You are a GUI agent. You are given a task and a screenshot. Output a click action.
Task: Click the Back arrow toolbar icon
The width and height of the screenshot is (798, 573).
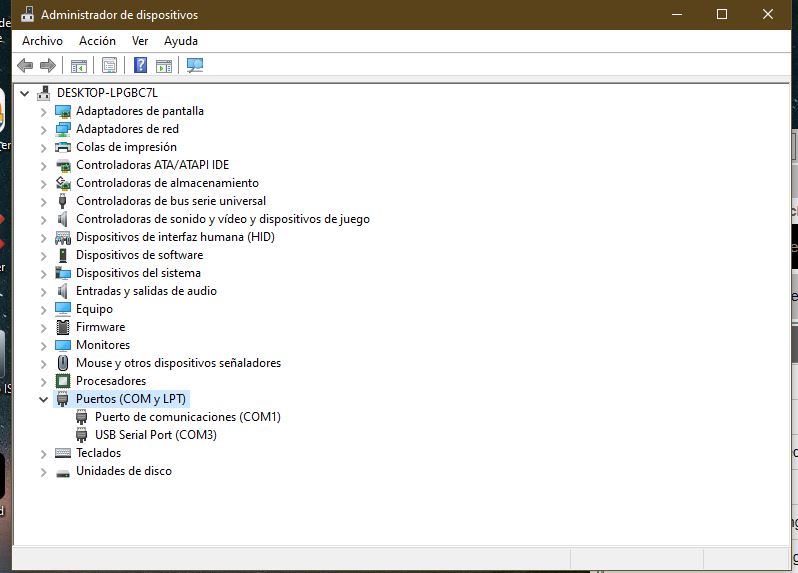coord(25,65)
